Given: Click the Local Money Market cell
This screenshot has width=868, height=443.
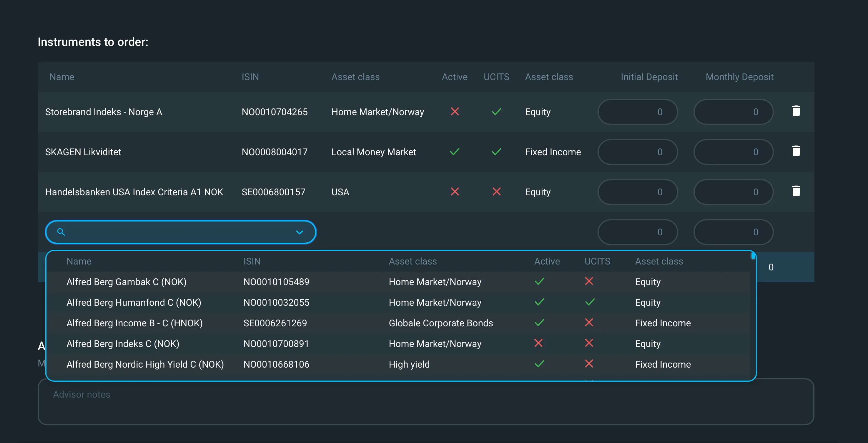Looking at the screenshot, I should pyautogui.click(x=374, y=152).
